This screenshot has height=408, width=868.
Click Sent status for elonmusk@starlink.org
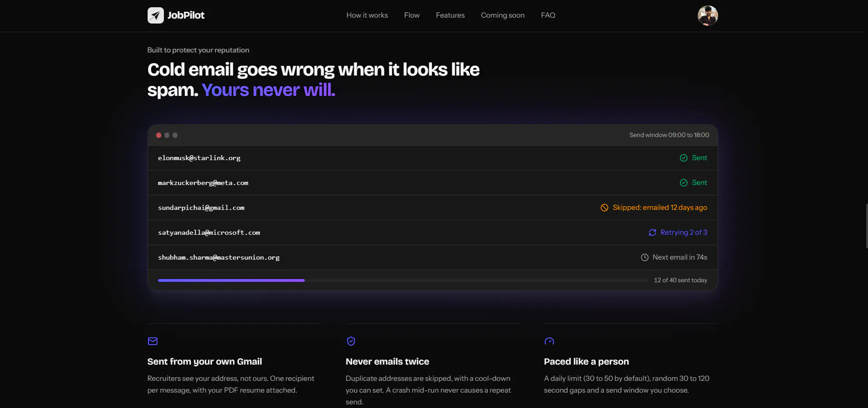coord(699,158)
